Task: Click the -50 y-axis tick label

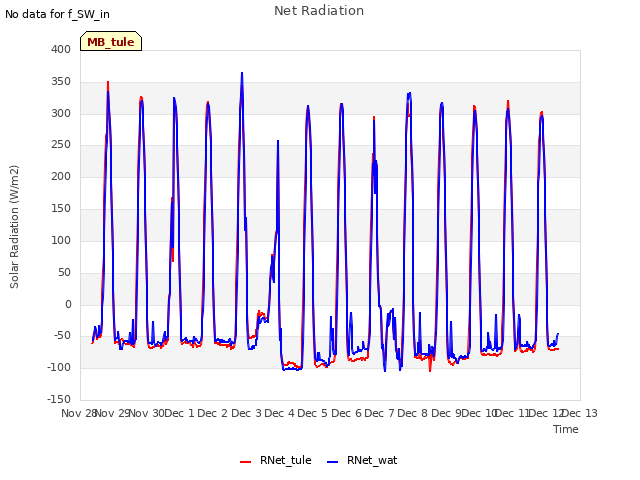Action: click(x=62, y=336)
